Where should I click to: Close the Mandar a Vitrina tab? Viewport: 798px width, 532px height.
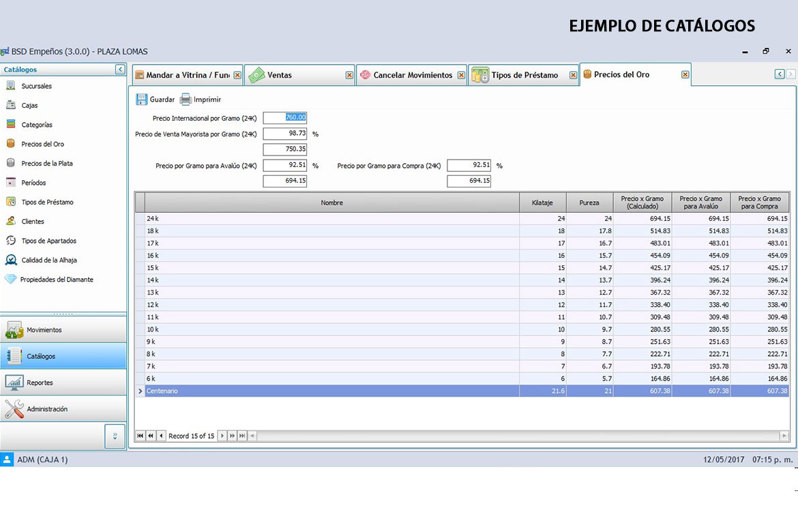point(237,75)
